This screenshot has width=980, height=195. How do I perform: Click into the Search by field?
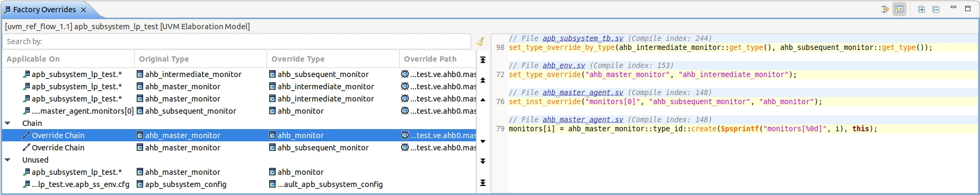[237, 41]
